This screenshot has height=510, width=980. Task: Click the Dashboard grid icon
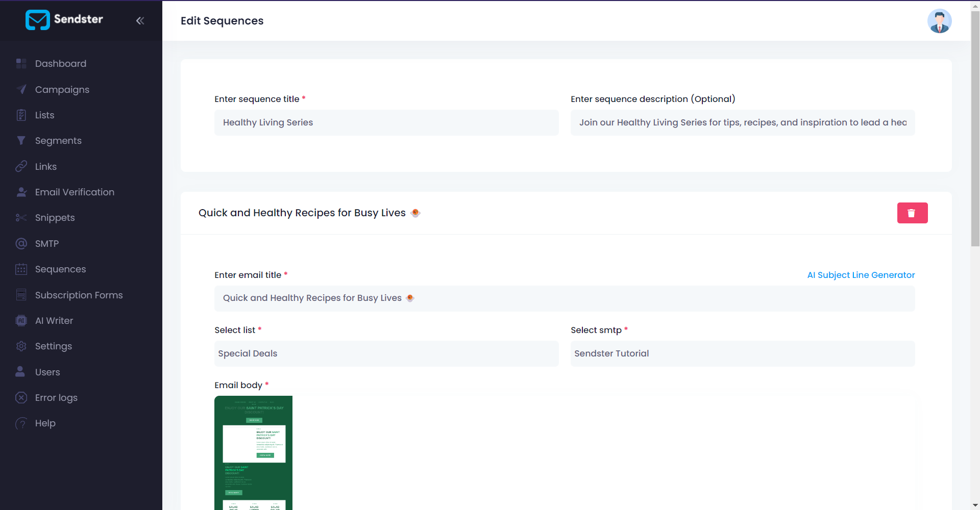[21, 63]
